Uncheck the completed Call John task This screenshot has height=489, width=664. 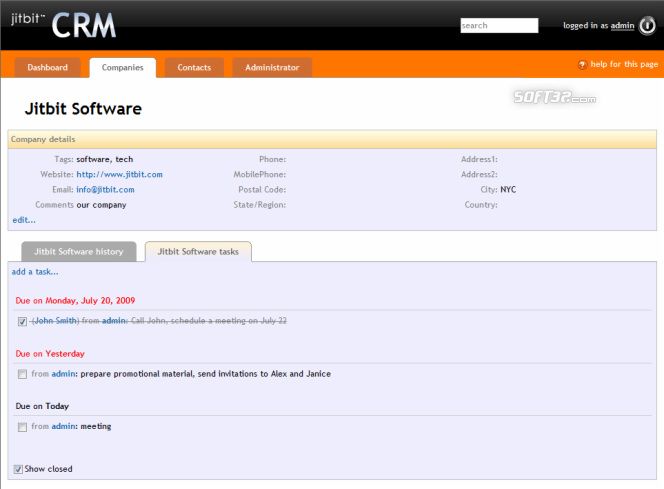(22, 321)
